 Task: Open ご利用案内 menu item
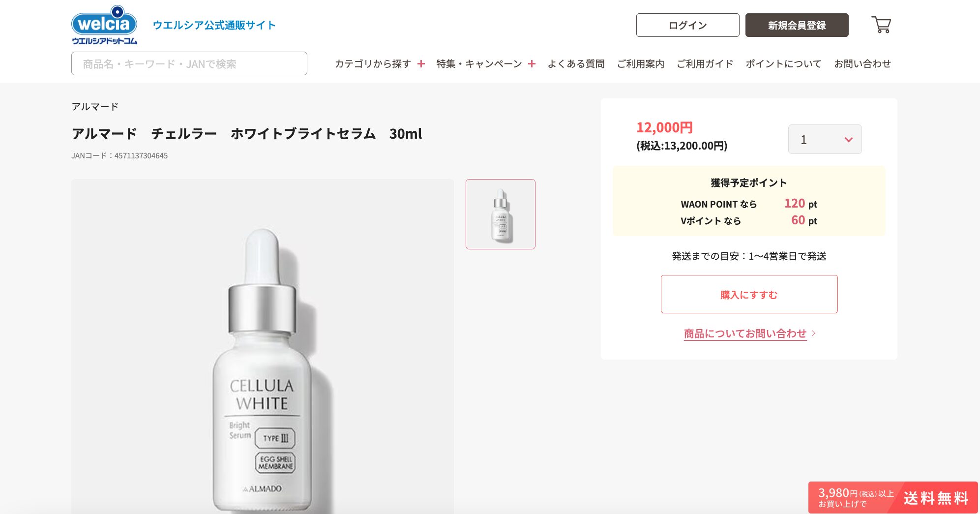point(640,63)
